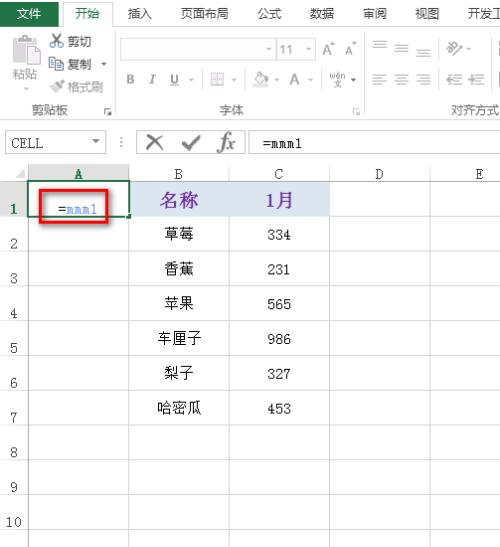
Task: Click inside the formula bar text
Action: [x=374, y=143]
